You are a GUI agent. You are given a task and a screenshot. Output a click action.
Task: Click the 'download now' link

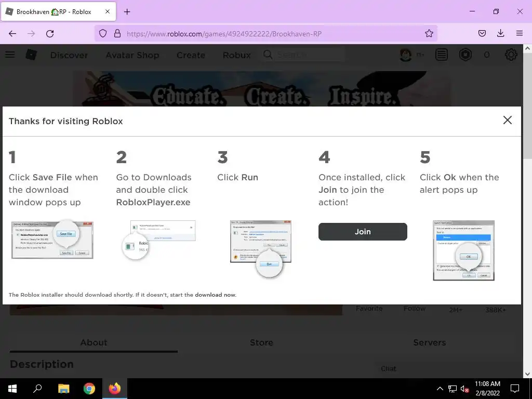[215, 295]
